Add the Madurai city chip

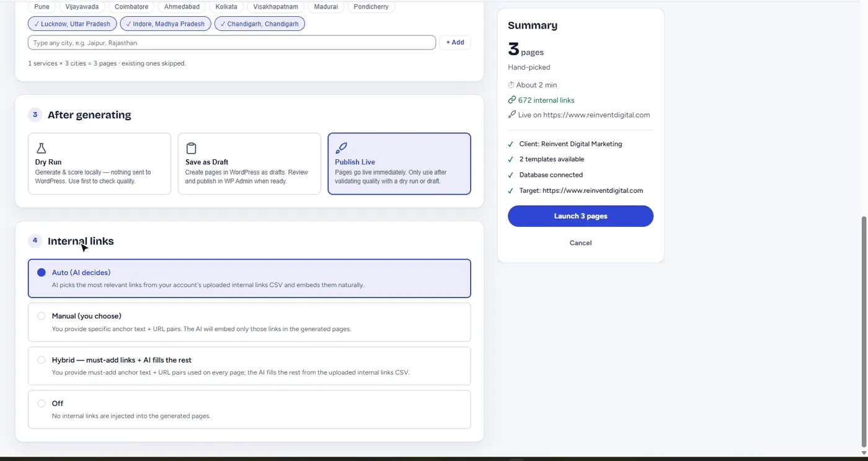326,7
